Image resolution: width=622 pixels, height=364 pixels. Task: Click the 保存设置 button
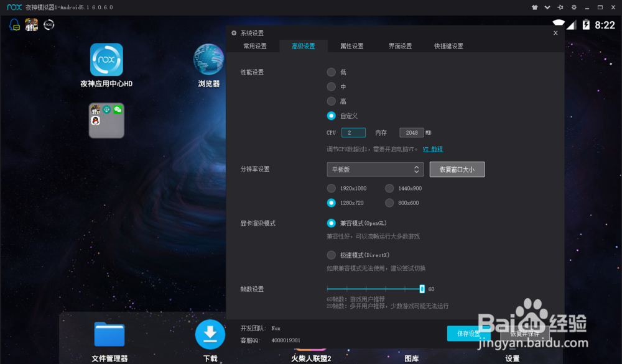coord(468,333)
